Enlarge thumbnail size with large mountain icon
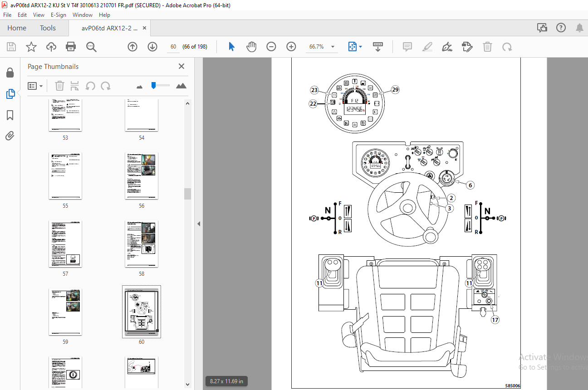 [x=181, y=86]
